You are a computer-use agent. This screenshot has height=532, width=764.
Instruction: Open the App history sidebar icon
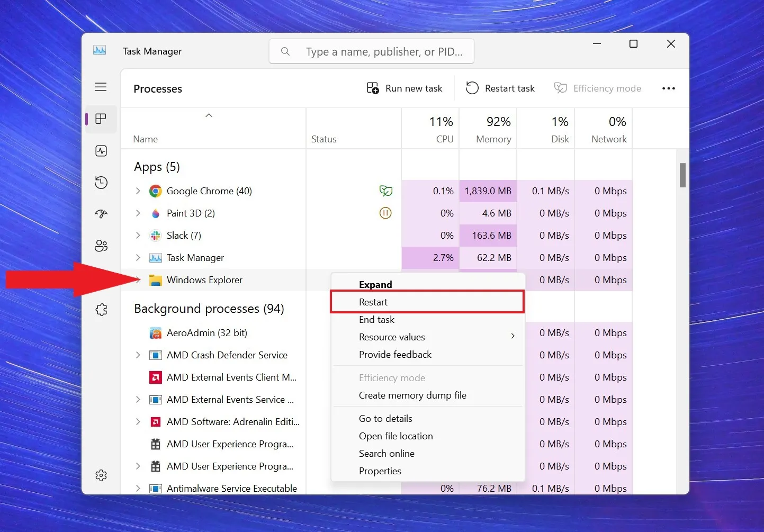pyautogui.click(x=101, y=183)
